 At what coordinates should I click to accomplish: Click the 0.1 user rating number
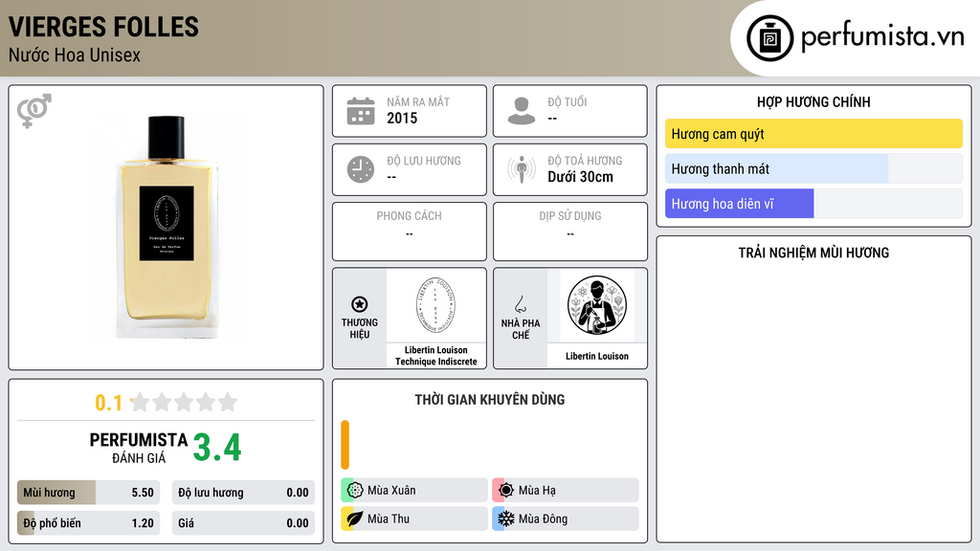pyautogui.click(x=108, y=403)
